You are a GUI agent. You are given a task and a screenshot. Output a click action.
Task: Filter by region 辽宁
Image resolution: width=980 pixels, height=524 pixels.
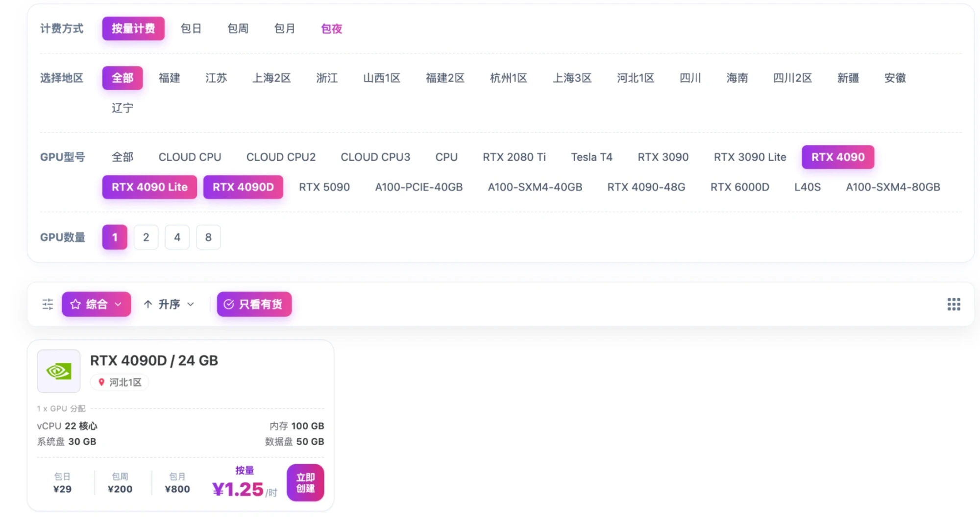(x=122, y=108)
